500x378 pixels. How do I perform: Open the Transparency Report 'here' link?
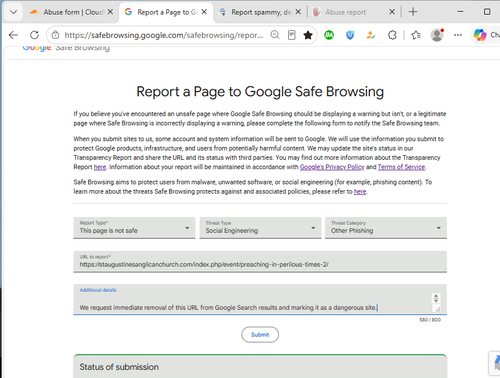100,167
